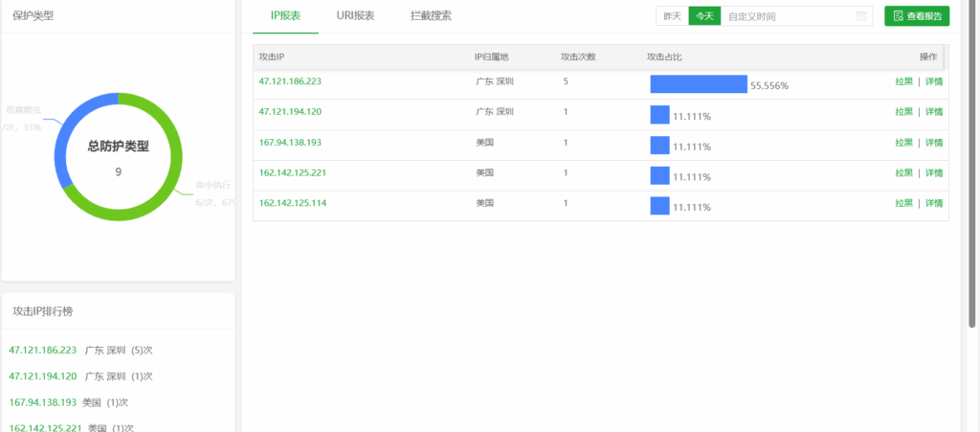Click the 55.556% attack ratio bar

699,83
